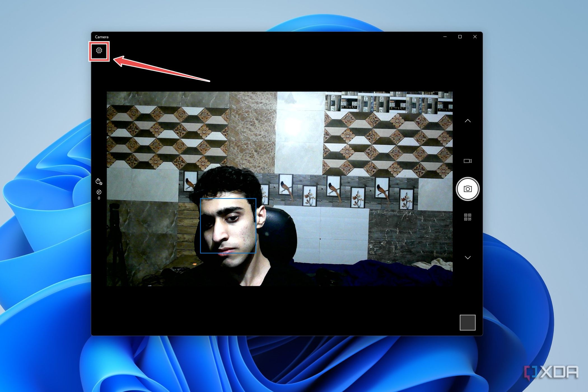This screenshot has width=588, height=392.
Task: Switch to video recording mode
Action: point(468,161)
